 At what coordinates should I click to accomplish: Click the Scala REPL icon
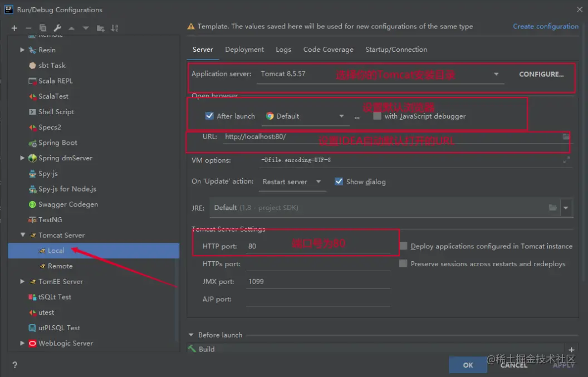click(33, 81)
